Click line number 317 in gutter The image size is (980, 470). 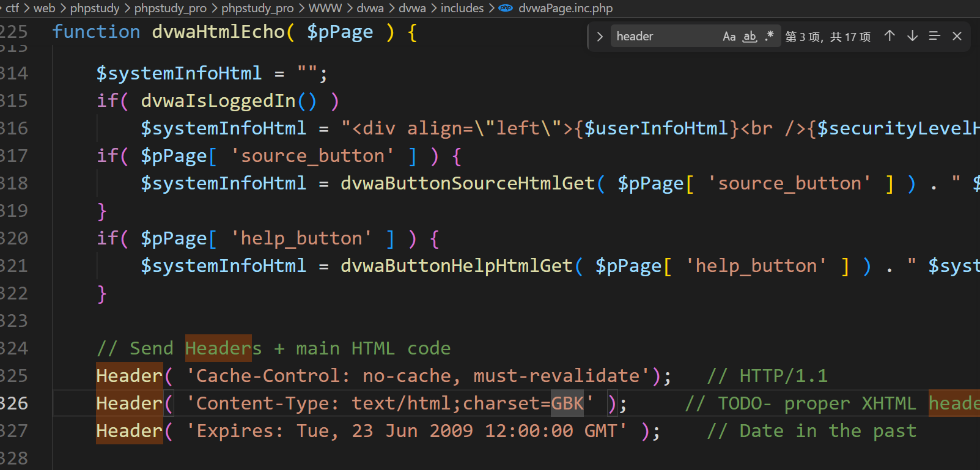pos(13,156)
